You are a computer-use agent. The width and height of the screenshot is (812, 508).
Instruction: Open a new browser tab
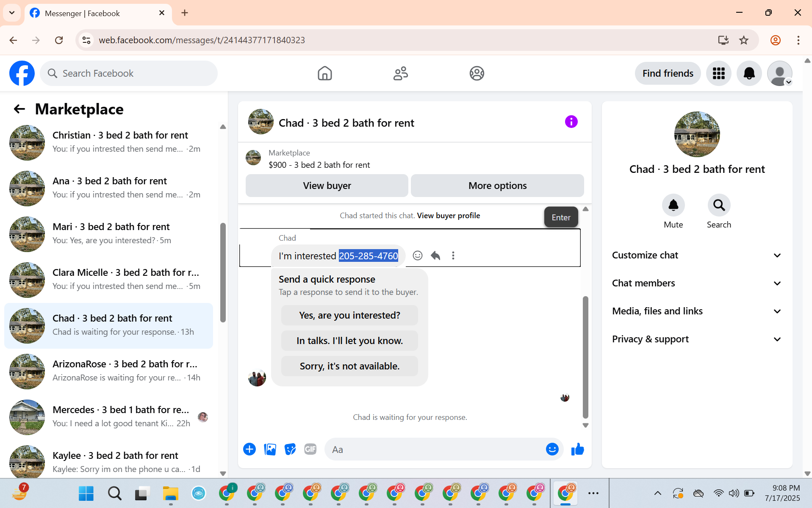click(x=185, y=13)
